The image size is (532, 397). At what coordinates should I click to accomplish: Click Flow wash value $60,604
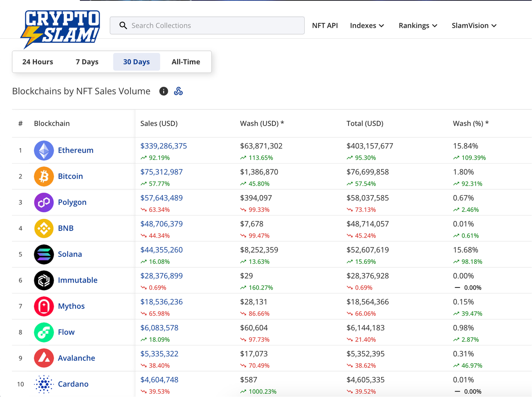click(254, 328)
